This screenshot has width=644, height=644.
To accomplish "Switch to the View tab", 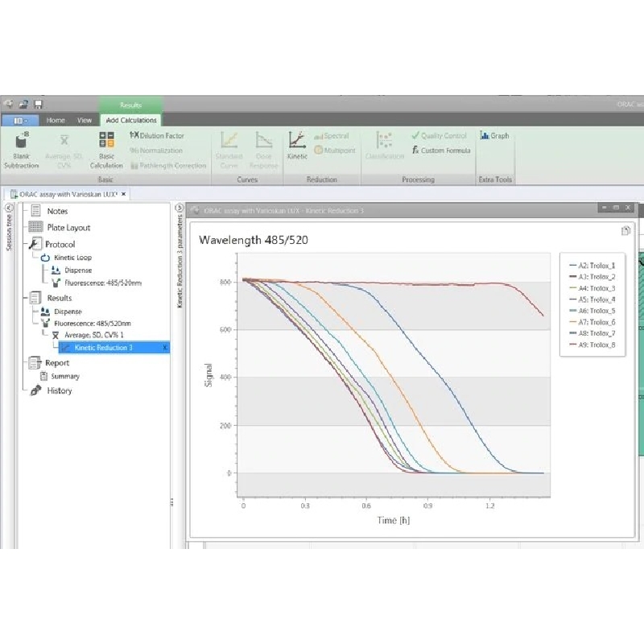I will tap(85, 120).
